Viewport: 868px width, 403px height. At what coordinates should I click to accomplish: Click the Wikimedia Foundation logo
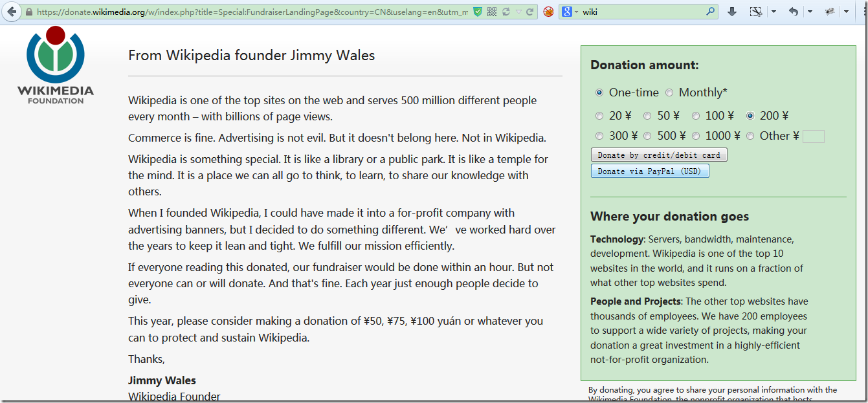click(x=56, y=65)
